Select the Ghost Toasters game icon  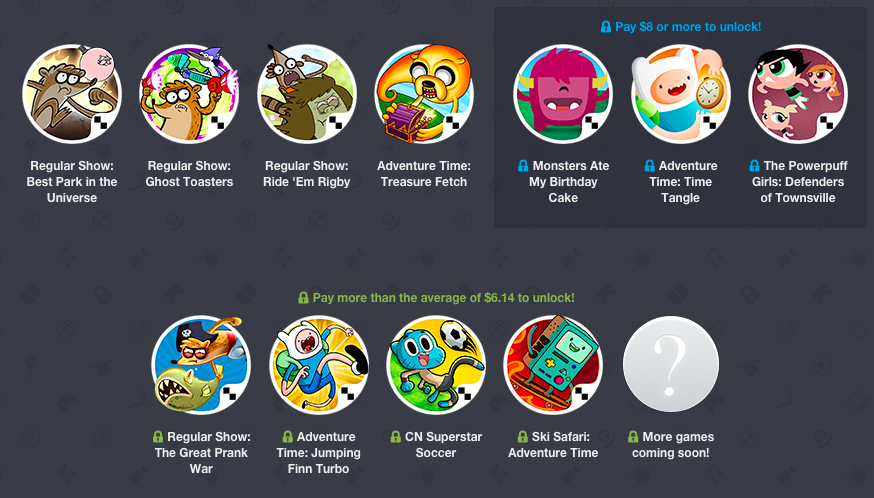coord(189,94)
